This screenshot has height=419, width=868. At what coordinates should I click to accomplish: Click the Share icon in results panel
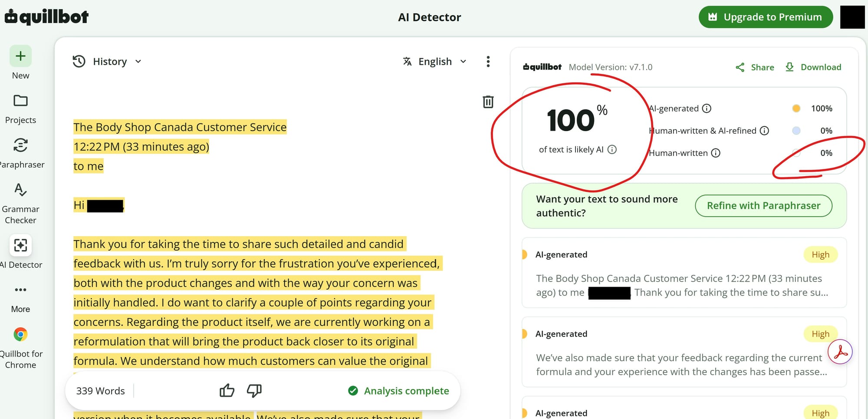click(740, 67)
